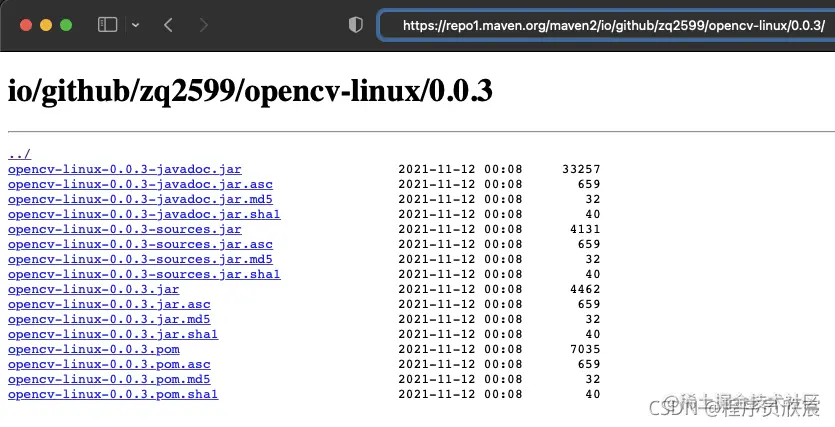This screenshot has height=427, width=835.
Task: Open opencv-linux-0.0.3.pom.md5 link
Action: (109, 379)
